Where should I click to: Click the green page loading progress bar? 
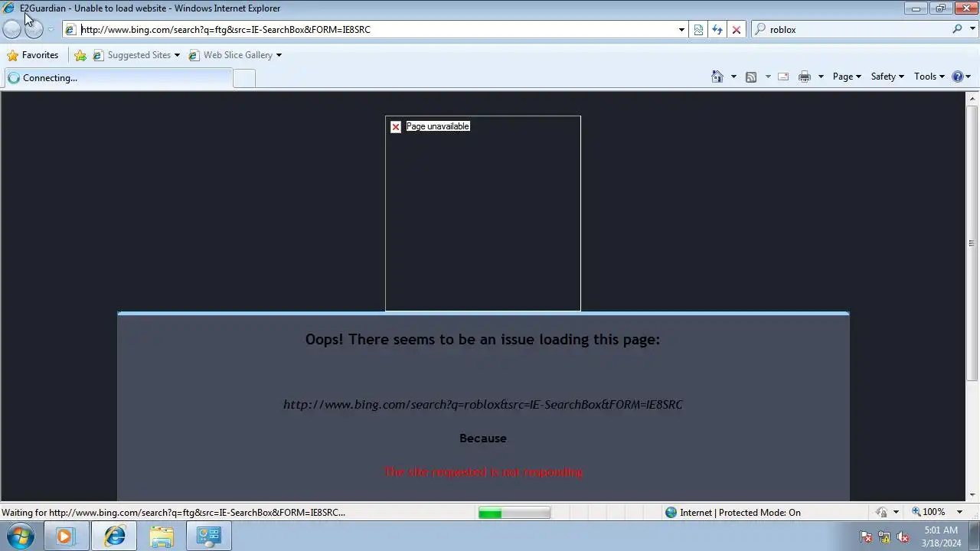[514, 513]
